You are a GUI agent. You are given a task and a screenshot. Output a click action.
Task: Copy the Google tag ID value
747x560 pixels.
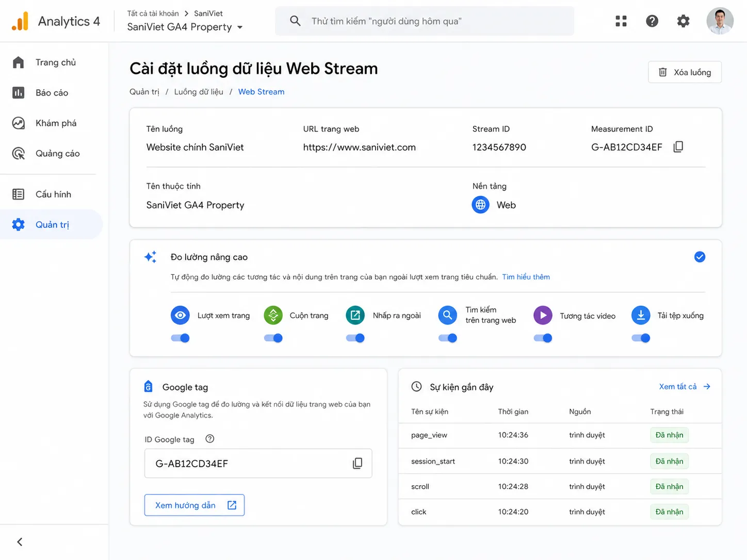358,463
